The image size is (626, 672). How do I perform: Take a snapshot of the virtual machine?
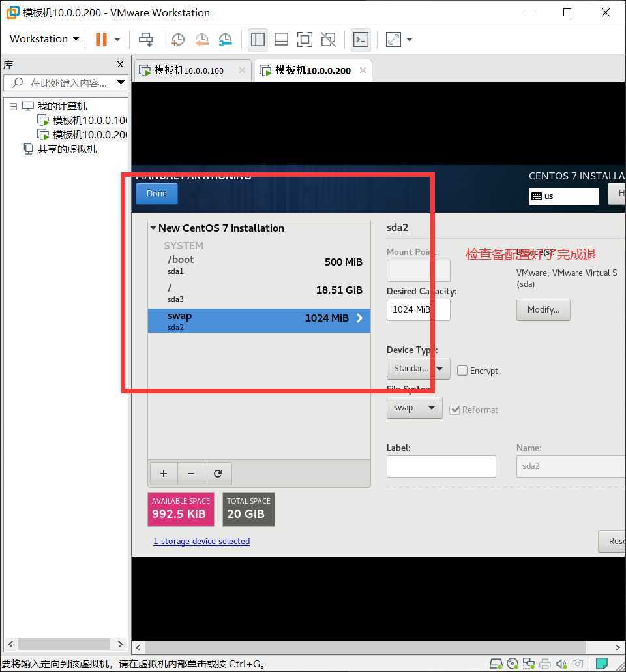[x=178, y=39]
